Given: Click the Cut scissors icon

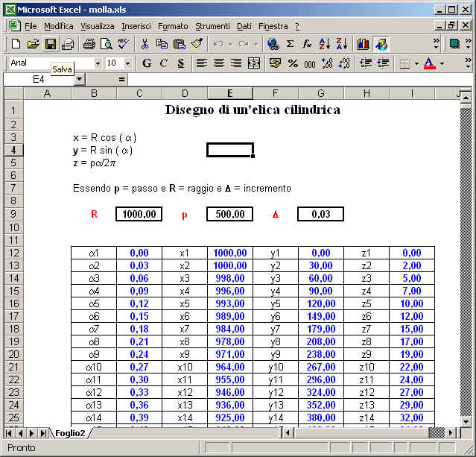Looking at the screenshot, I should (x=145, y=44).
